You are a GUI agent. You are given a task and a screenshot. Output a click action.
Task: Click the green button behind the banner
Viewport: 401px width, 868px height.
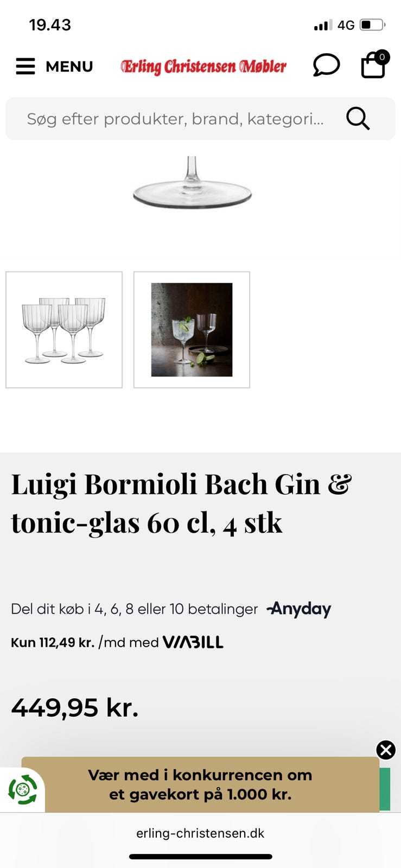point(385,789)
